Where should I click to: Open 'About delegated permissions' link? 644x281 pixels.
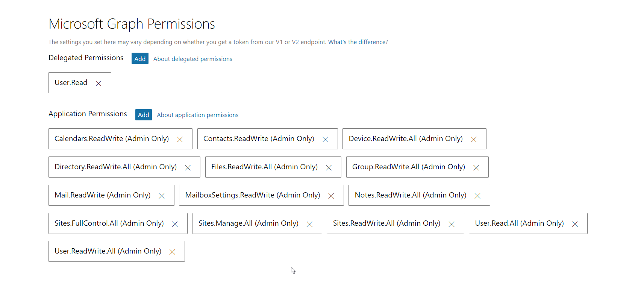193,59
